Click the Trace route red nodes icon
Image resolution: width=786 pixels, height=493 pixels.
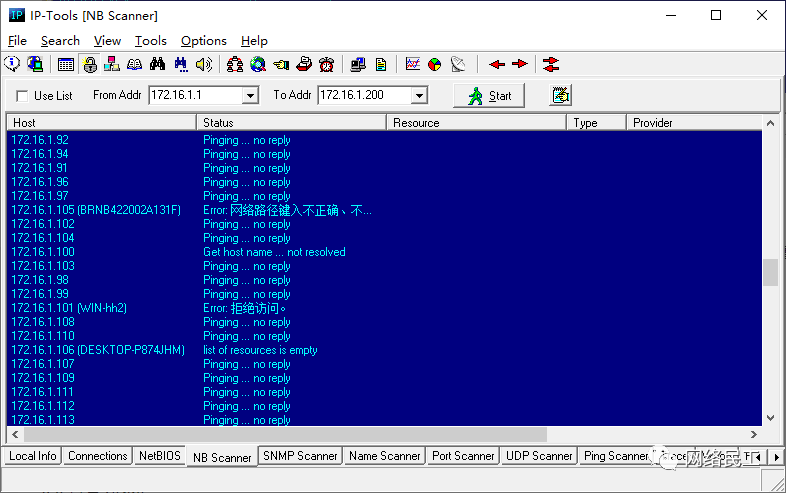[x=235, y=64]
